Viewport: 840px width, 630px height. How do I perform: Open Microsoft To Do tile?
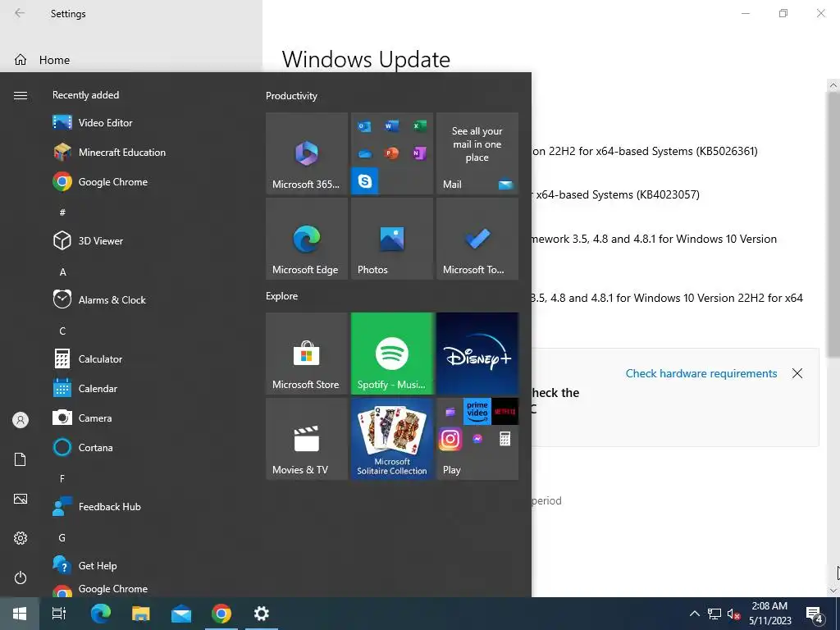477,239
